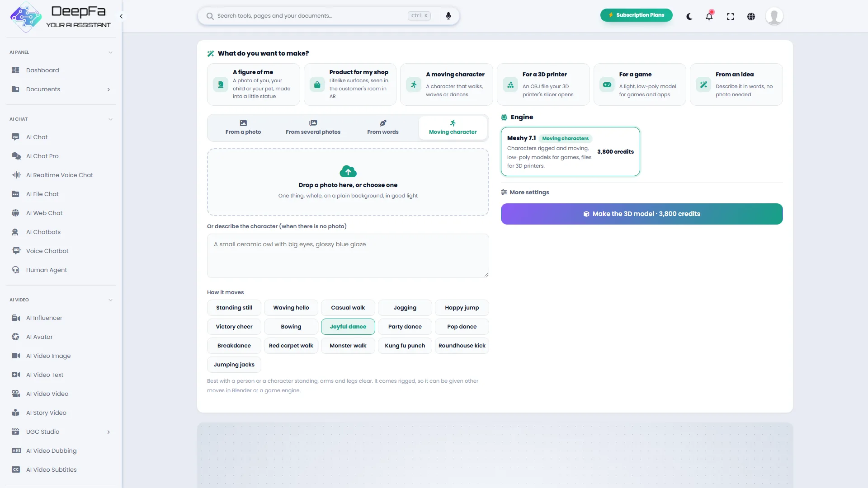Viewport: 868px width, 488px height.
Task: Collapse the AI CHAT section
Action: (x=110, y=119)
